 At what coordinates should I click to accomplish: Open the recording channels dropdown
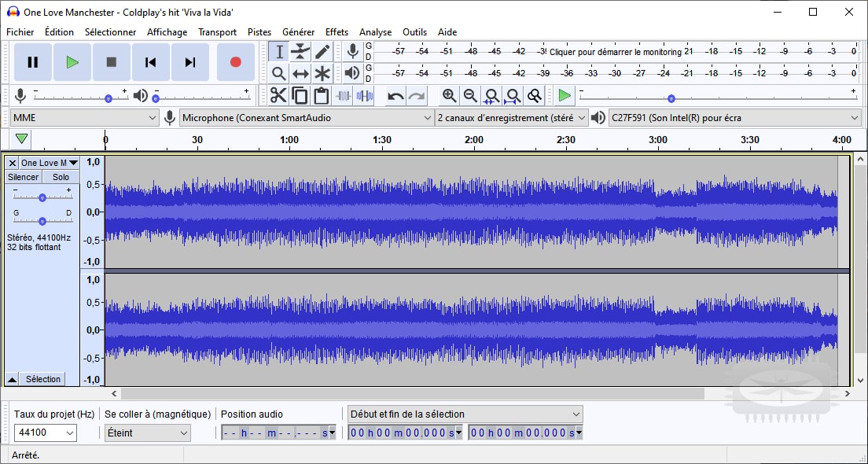pos(511,117)
